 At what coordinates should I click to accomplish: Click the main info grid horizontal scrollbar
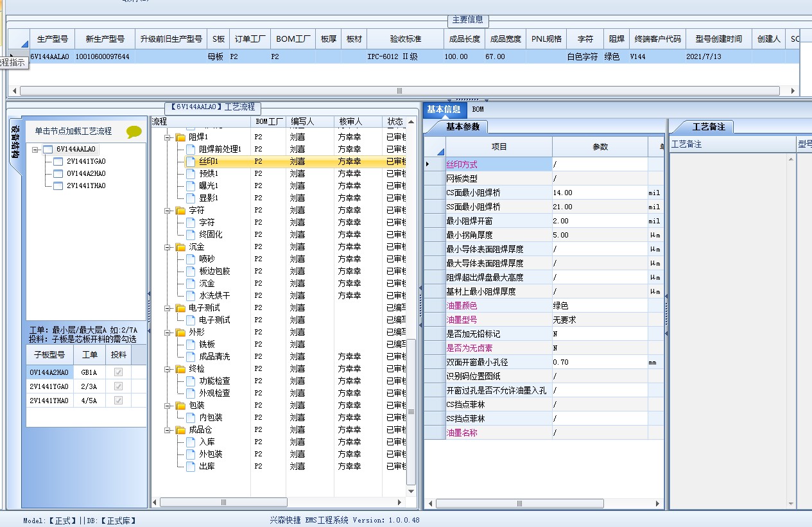pos(399,91)
